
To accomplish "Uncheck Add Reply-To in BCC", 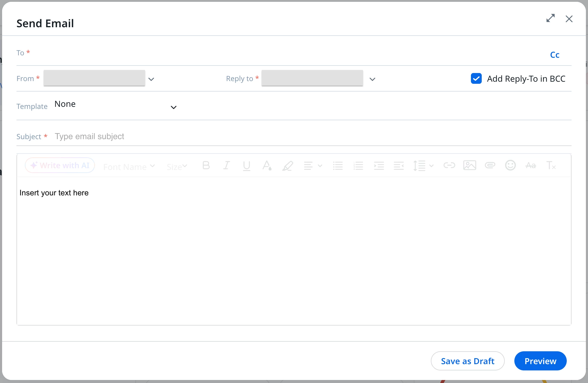I will tap(476, 79).
